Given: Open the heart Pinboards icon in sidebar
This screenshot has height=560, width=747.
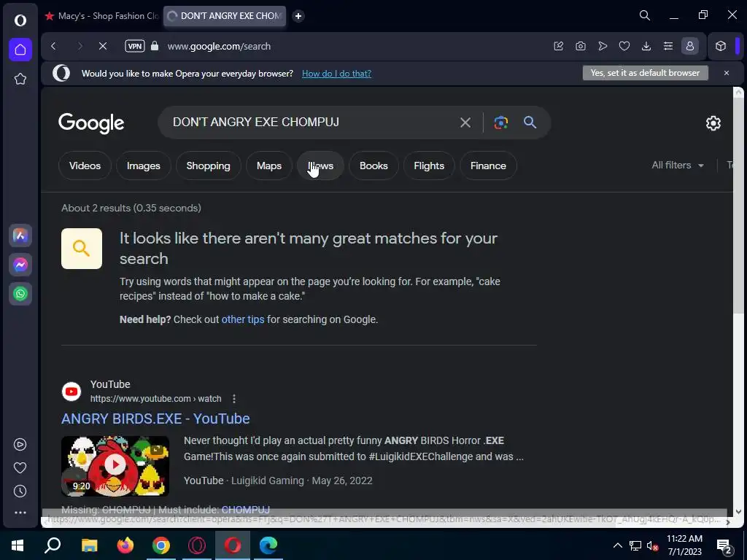Looking at the screenshot, I should pos(20,467).
